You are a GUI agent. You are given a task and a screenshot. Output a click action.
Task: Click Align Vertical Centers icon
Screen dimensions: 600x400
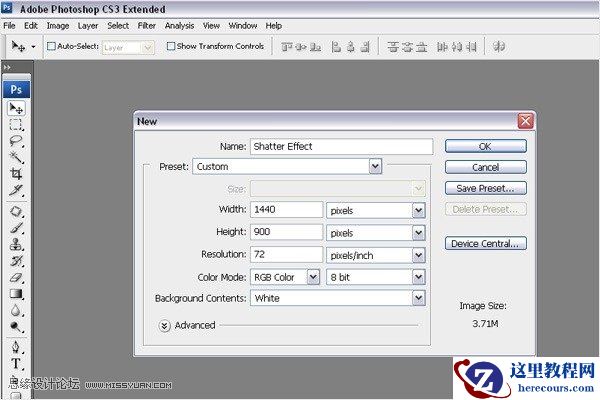301,47
